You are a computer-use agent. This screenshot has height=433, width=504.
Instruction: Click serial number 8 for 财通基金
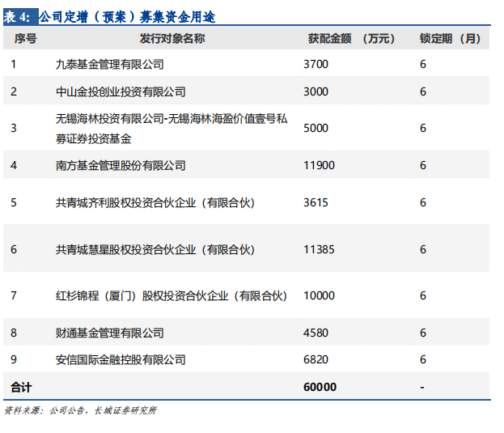point(14,333)
